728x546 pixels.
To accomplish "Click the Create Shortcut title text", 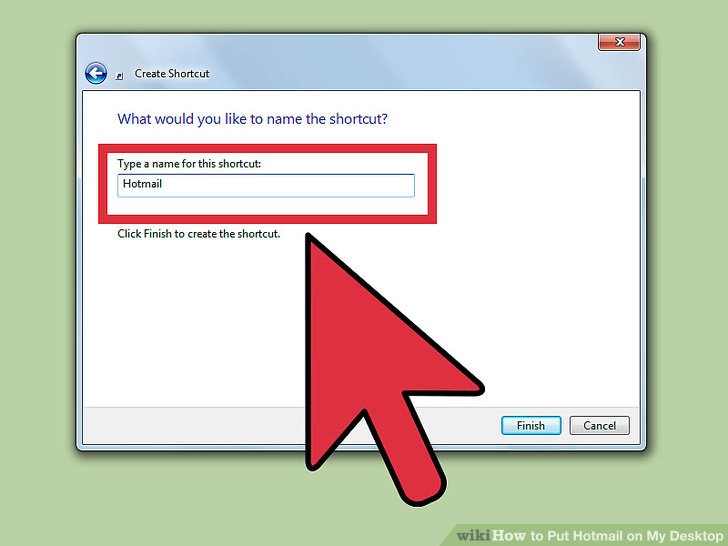I will [172, 73].
